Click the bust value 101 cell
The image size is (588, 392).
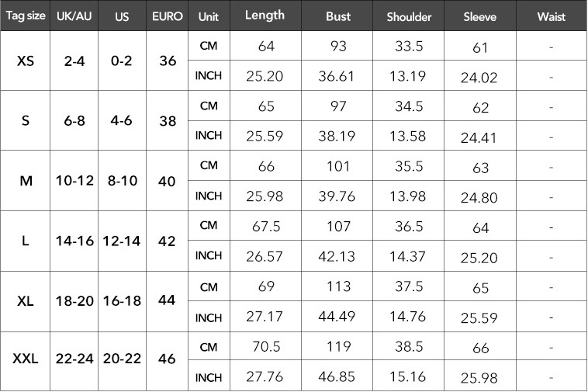point(338,166)
